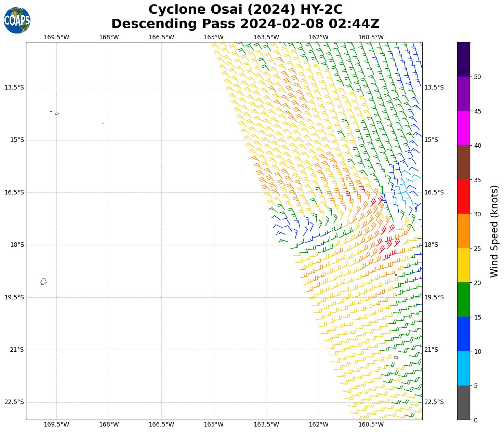Select the green 15–20 knot color band
Image resolution: width=504 pixels, height=432 pixels.
pyautogui.click(x=463, y=300)
